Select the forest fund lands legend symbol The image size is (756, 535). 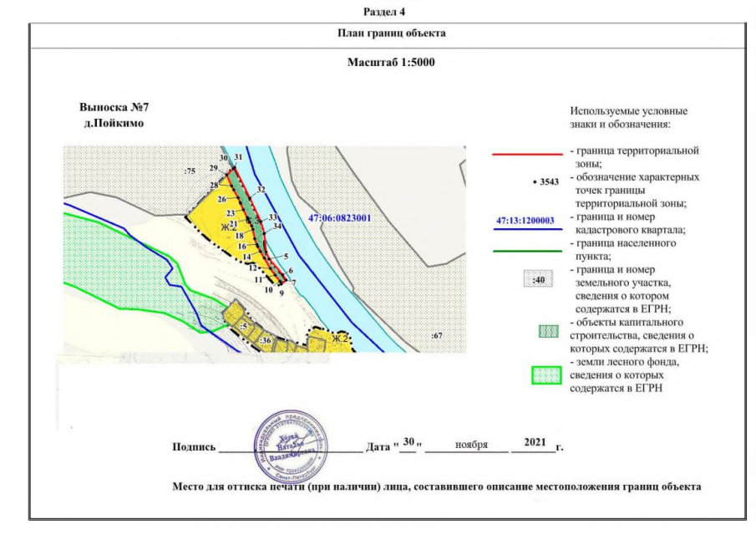point(547,374)
